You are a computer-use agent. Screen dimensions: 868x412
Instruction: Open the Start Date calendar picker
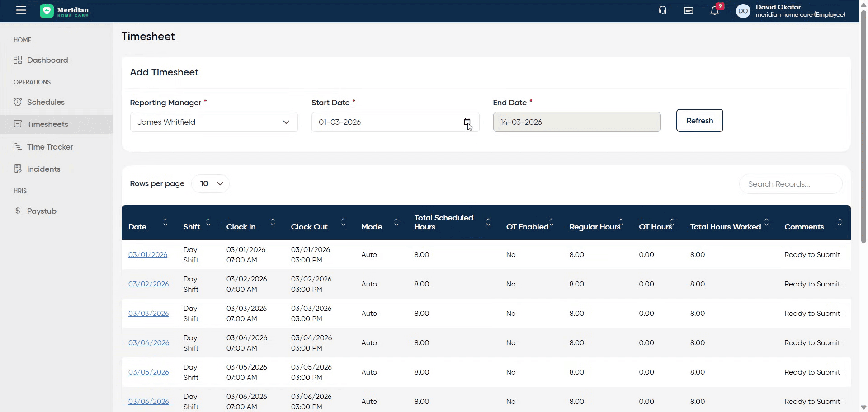click(467, 122)
